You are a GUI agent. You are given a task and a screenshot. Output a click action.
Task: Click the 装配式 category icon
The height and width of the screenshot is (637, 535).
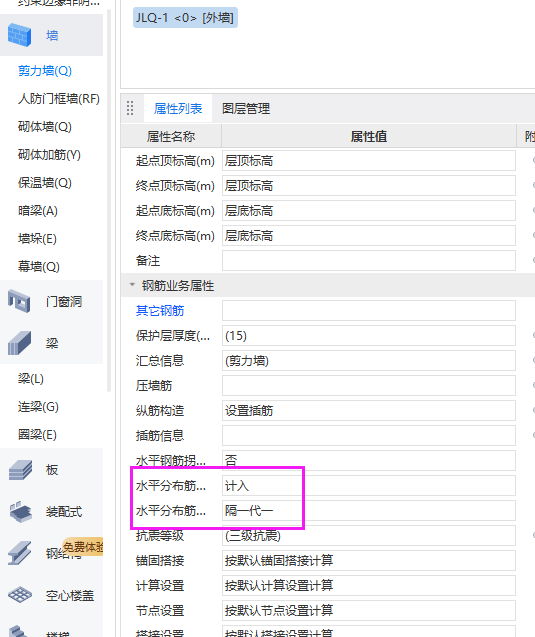click(20, 511)
